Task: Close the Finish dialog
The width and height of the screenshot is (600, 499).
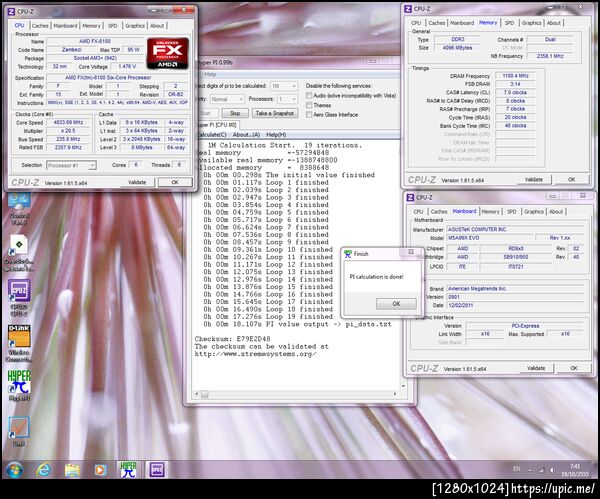Action: [411, 252]
